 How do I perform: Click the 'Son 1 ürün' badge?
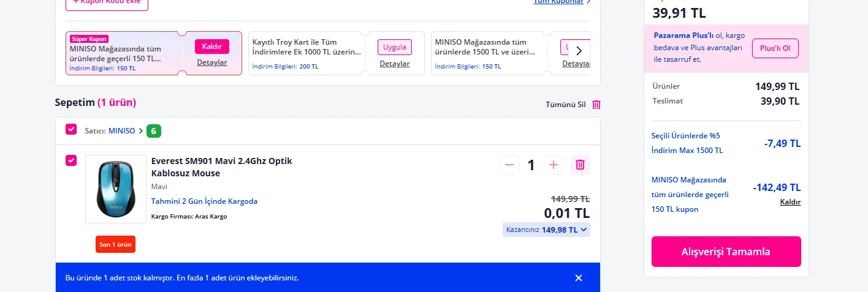pyautogui.click(x=116, y=244)
